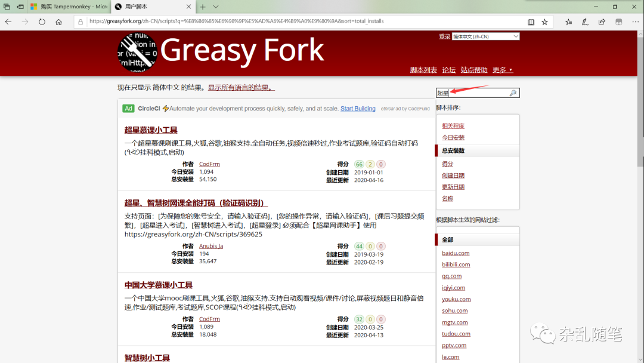Filter scripts by bilibili.com

[456, 264]
